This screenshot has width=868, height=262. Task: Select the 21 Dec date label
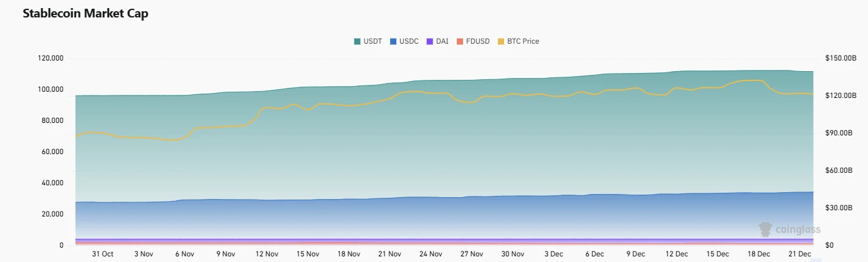(799, 254)
